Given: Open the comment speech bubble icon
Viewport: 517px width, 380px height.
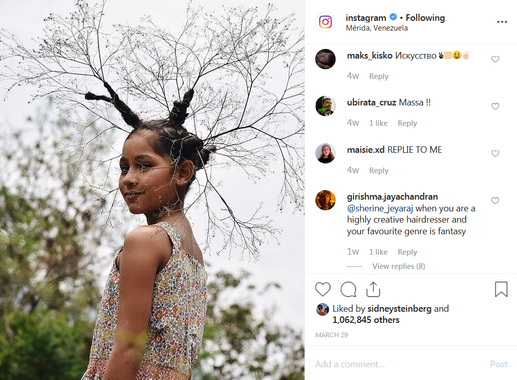Looking at the screenshot, I should pos(348,289).
